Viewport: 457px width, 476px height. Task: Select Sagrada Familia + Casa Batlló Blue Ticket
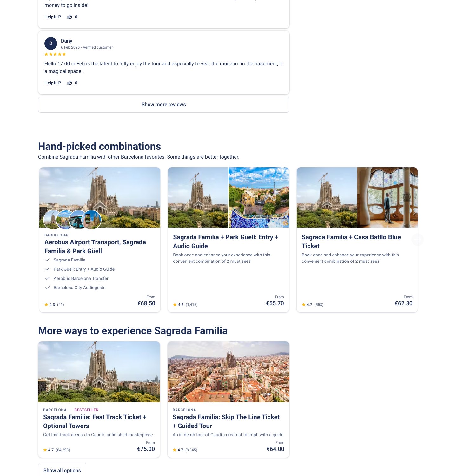(351, 241)
